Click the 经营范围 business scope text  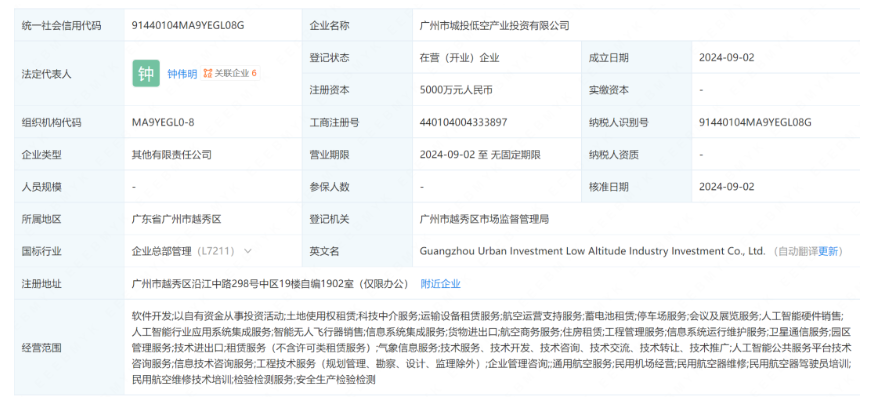(x=490, y=348)
